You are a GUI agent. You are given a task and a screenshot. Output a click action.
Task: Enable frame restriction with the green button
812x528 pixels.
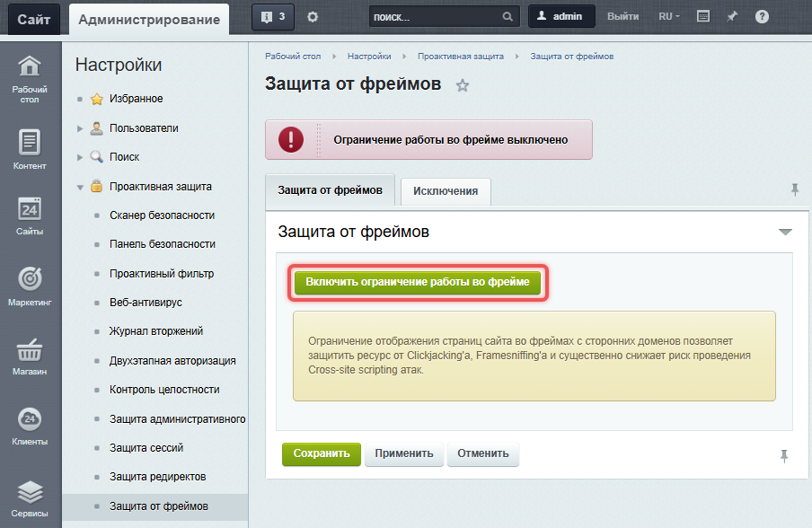click(418, 283)
